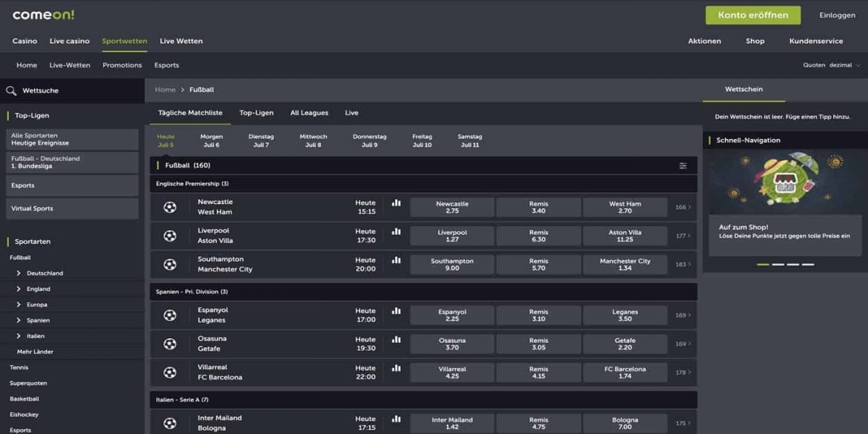Viewport: 868px width, 434px height.
Task: Click football icon in Osasuna Getafe row
Action: coord(170,344)
